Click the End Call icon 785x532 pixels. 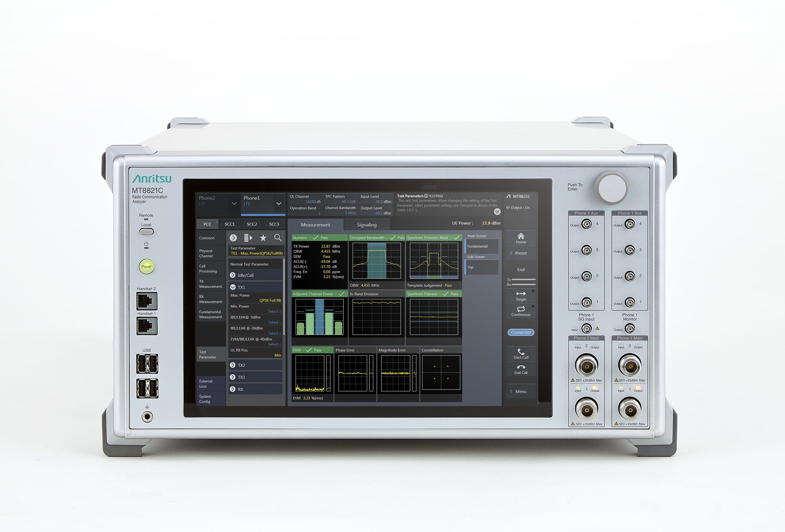pyautogui.click(x=521, y=369)
